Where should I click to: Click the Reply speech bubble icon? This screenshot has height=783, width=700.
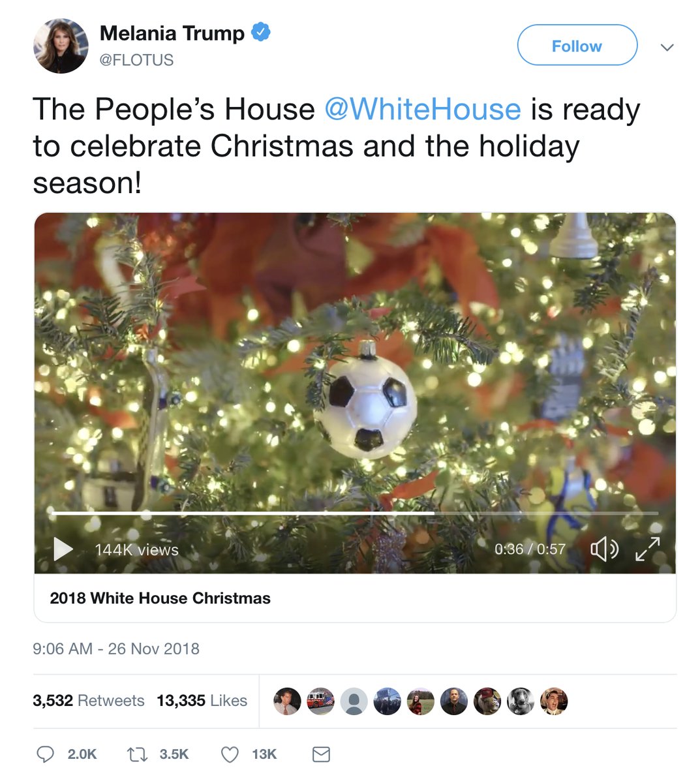click(45, 754)
